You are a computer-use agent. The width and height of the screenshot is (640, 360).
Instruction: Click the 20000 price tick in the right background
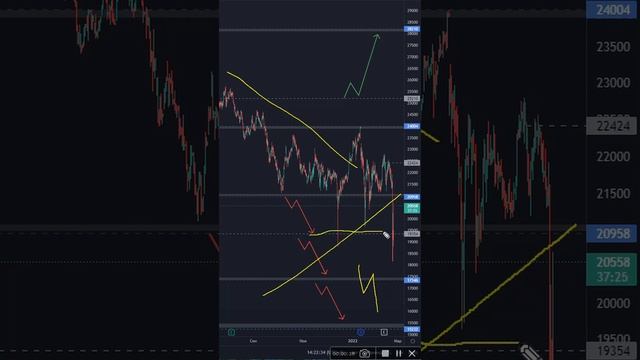(613, 303)
